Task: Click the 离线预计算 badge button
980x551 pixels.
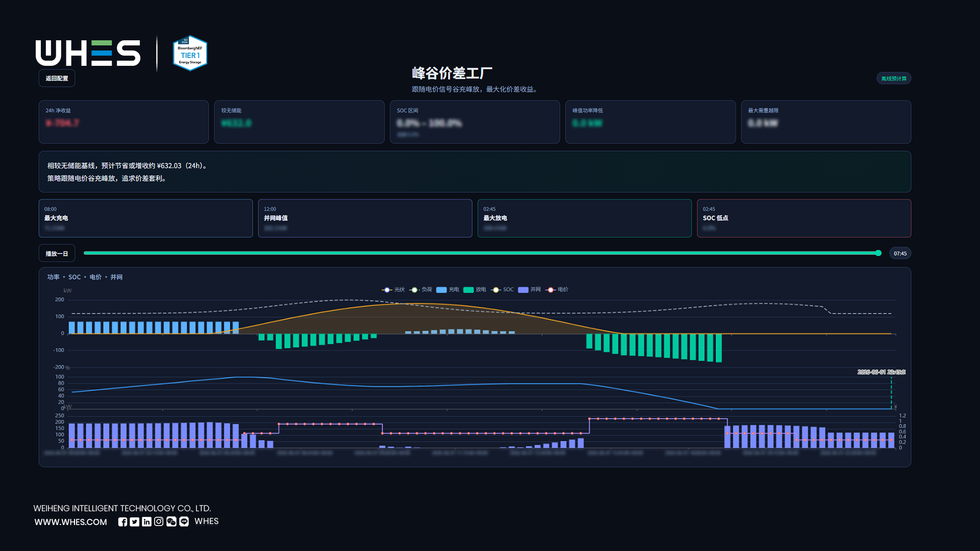Action: click(x=894, y=78)
